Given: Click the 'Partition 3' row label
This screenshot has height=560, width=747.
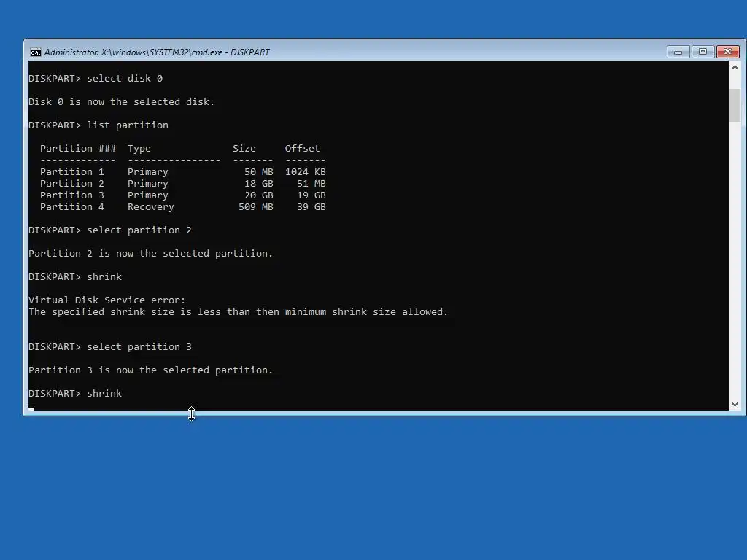Looking at the screenshot, I should click(72, 195).
